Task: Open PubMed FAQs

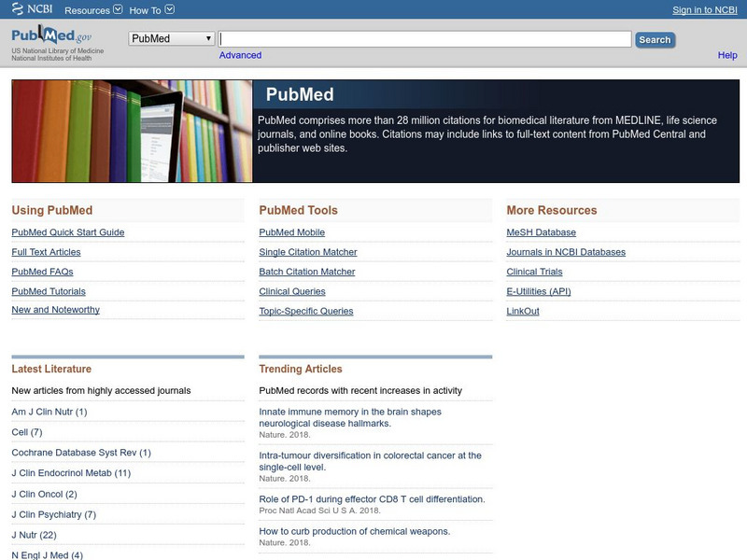Action: point(42,272)
